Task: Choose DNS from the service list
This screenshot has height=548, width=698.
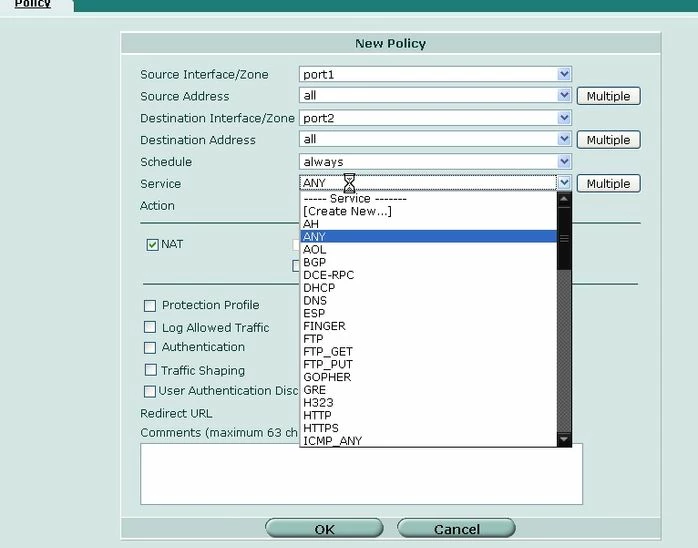Action: coord(429,300)
